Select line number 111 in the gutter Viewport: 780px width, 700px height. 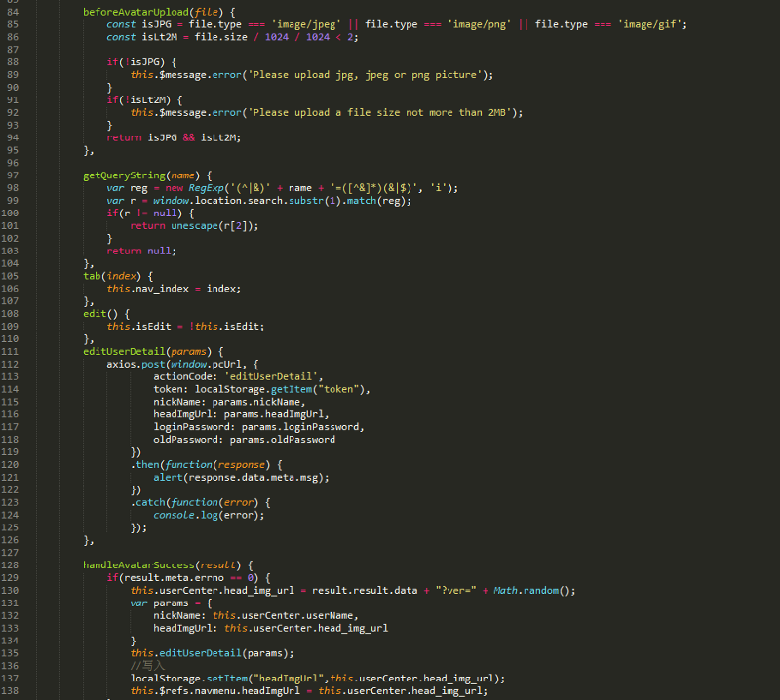[x=12, y=351]
